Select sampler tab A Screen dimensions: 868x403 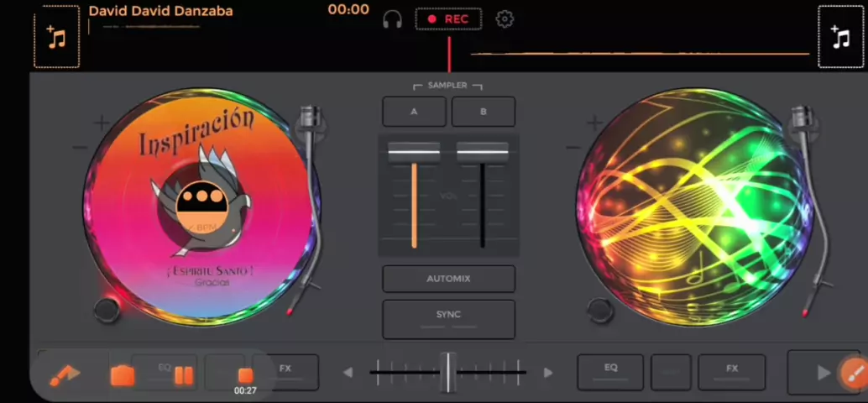click(414, 112)
